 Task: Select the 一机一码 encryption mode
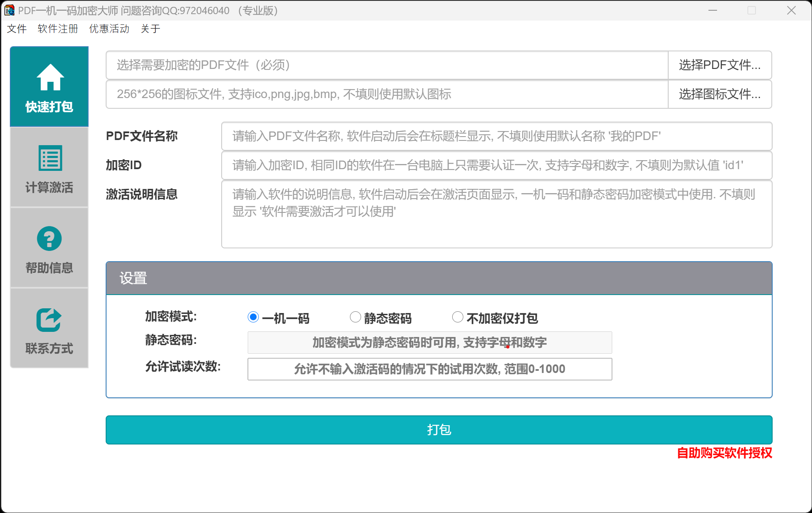pyautogui.click(x=253, y=317)
